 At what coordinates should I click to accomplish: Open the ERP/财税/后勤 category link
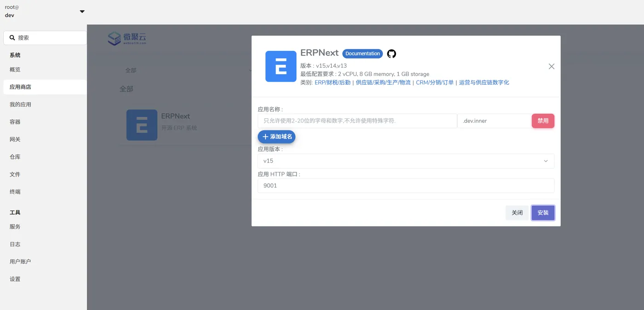point(333,82)
